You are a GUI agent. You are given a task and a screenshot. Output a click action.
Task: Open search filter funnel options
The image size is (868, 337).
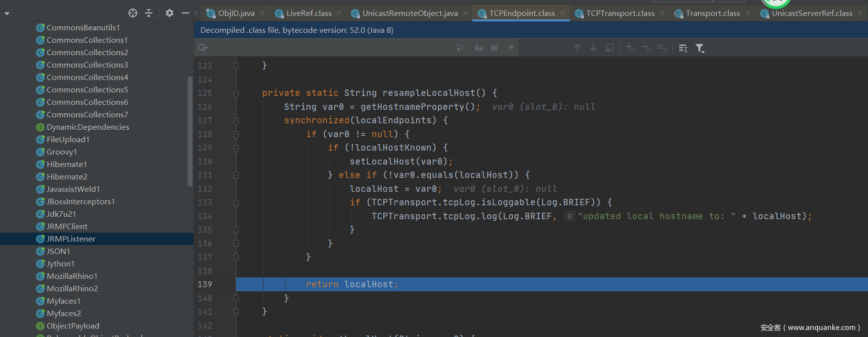click(x=700, y=48)
